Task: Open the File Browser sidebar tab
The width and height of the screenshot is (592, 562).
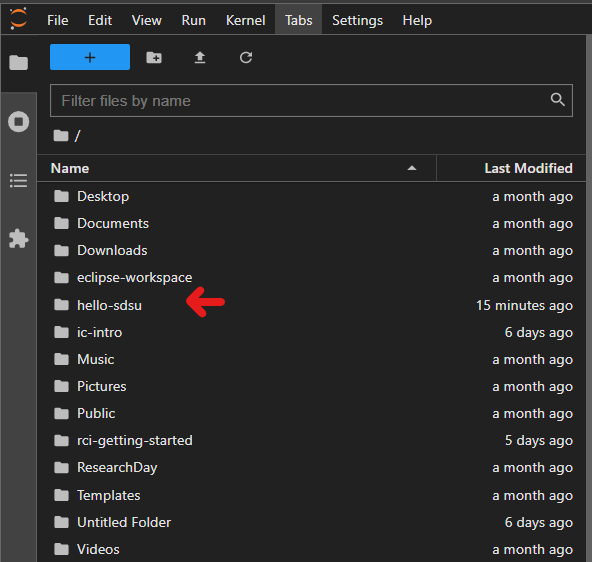Action: click(x=18, y=62)
